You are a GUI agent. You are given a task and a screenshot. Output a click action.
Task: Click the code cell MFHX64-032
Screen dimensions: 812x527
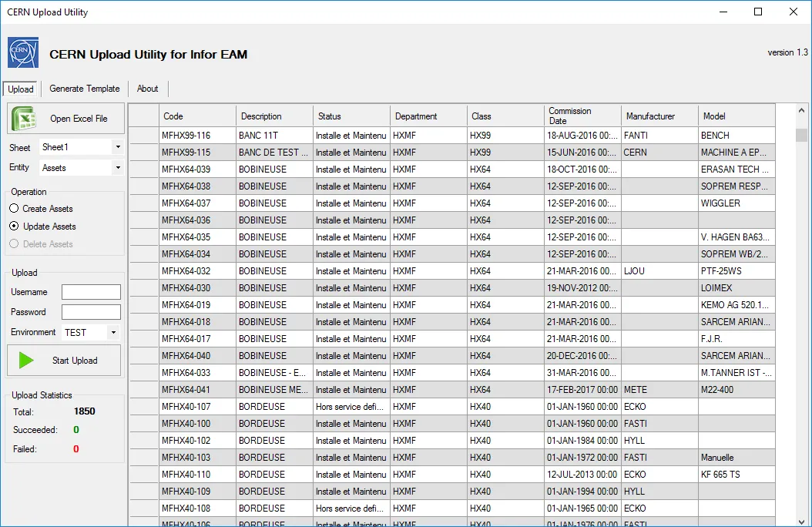click(x=197, y=270)
